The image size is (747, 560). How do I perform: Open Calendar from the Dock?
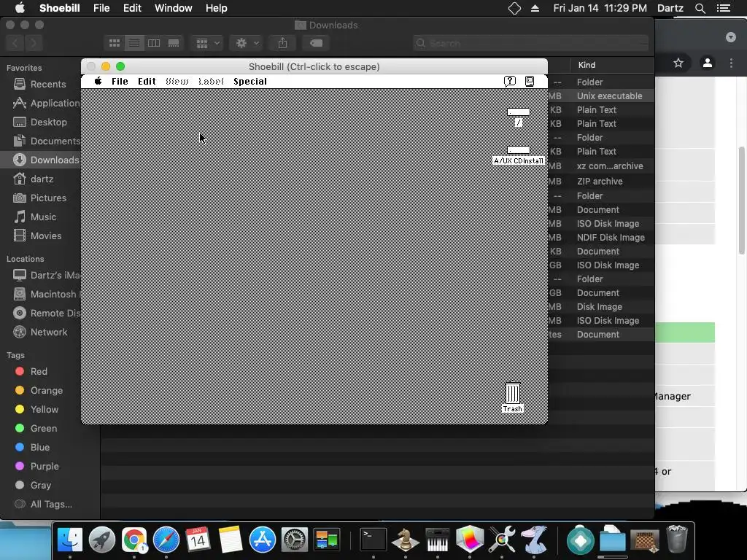pos(198,540)
